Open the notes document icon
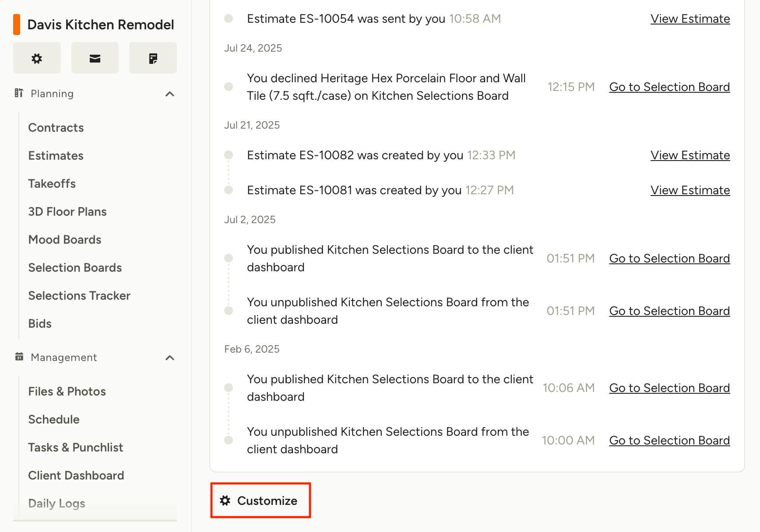This screenshot has height=532, width=760. click(153, 58)
